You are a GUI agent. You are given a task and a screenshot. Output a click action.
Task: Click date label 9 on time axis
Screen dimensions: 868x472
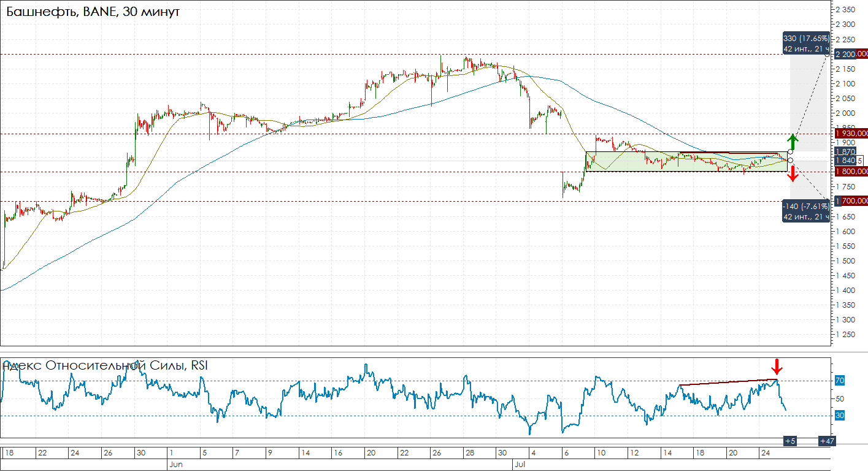click(269, 453)
